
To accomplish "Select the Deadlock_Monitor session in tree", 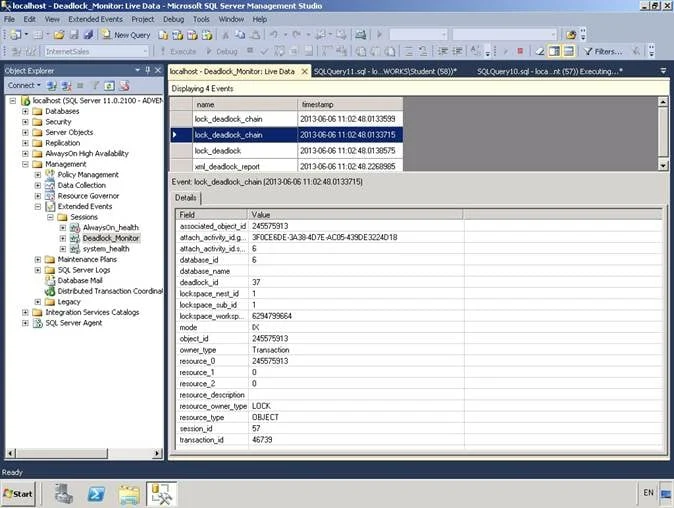I will click(111, 238).
